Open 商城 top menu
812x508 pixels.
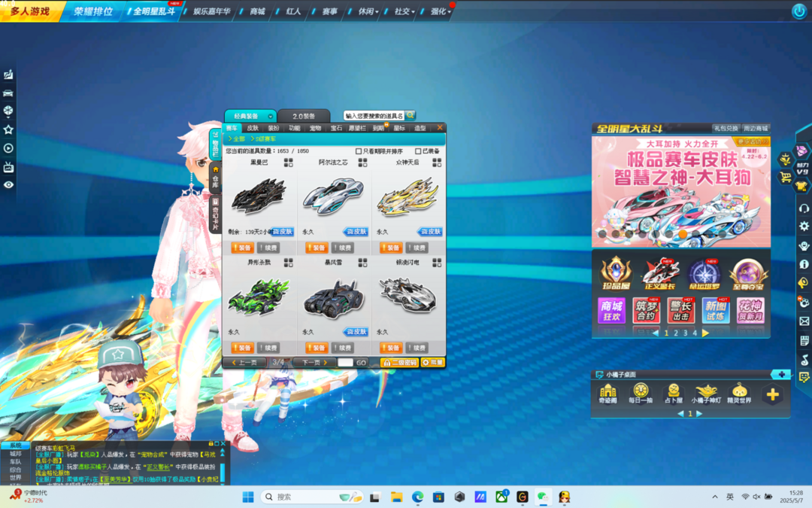click(257, 11)
